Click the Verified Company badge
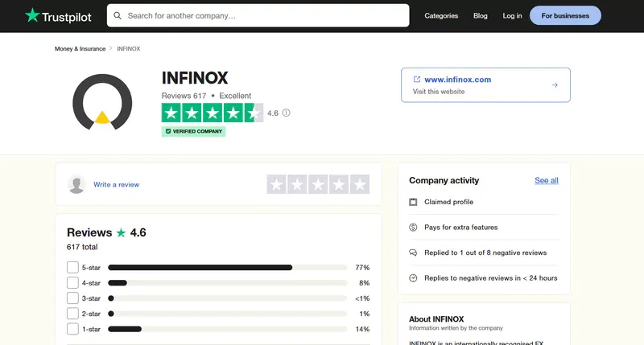Viewport: 644px width, 345px height. point(193,131)
